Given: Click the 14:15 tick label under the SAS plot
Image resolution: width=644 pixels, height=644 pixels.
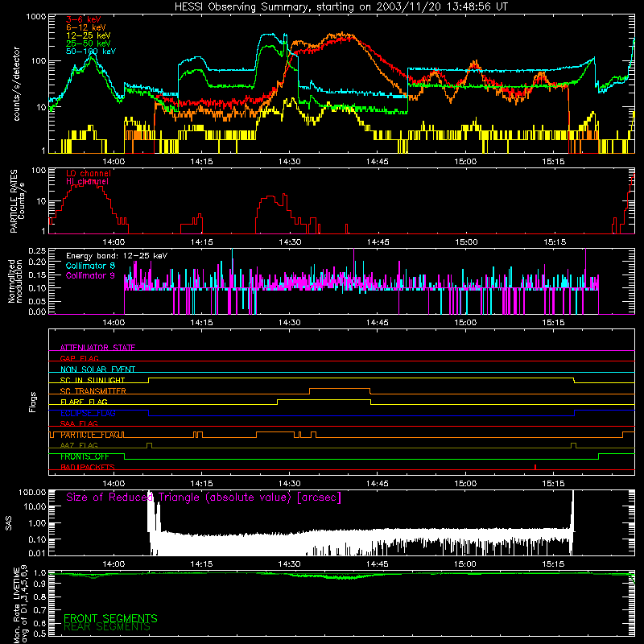Looking at the screenshot, I should pyautogui.click(x=202, y=564).
